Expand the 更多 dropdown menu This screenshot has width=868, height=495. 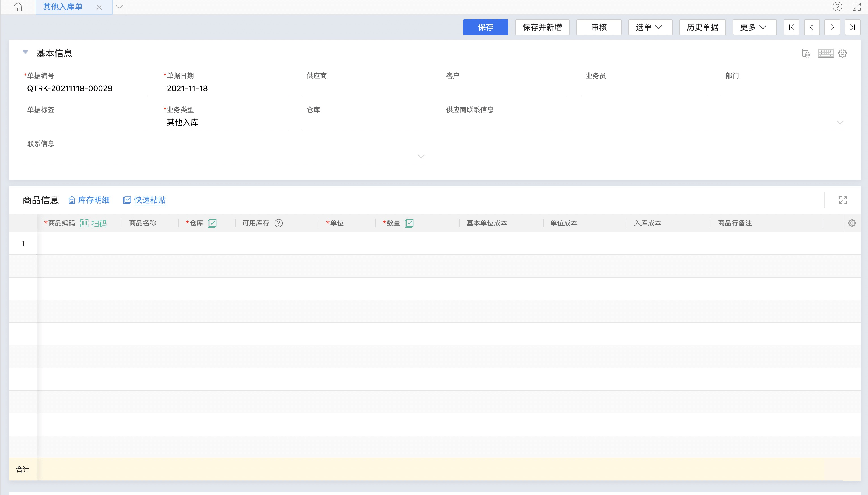754,27
